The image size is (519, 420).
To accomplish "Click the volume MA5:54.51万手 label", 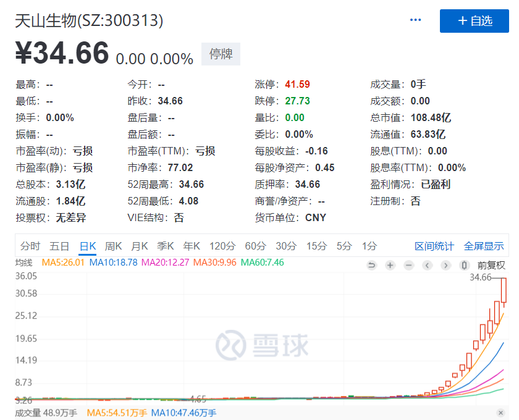I will point(117,413).
